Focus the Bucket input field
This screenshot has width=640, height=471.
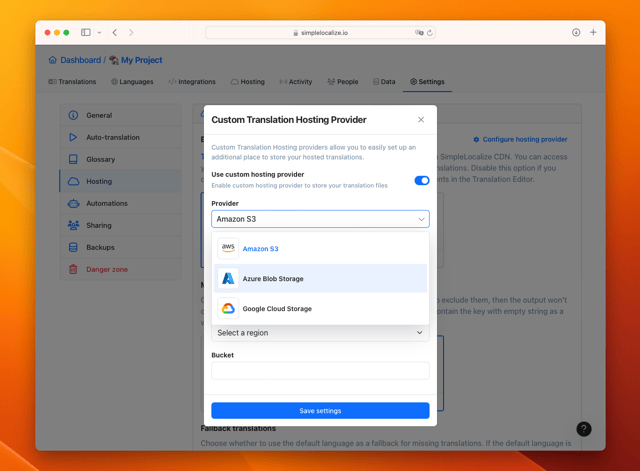click(x=320, y=371)
